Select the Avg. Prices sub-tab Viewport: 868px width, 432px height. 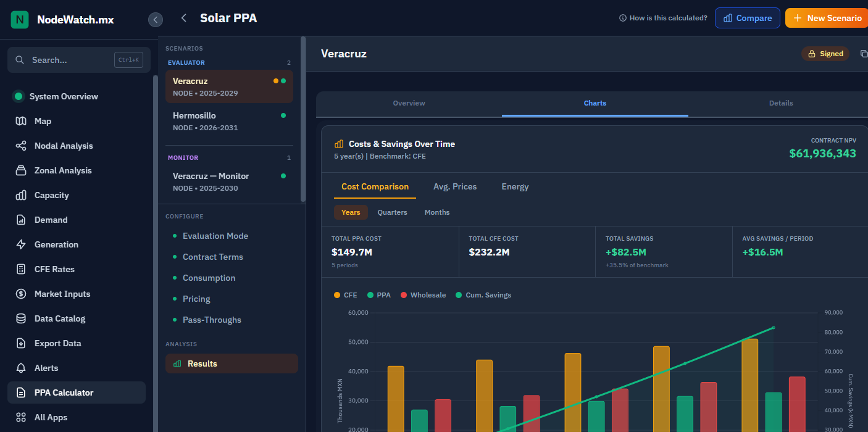455,186
